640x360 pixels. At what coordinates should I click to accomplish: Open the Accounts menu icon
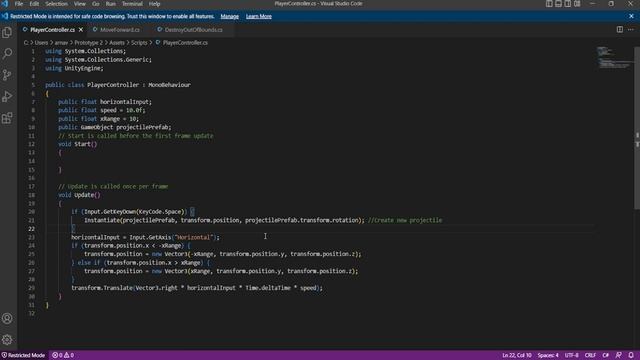pos(7,318)
